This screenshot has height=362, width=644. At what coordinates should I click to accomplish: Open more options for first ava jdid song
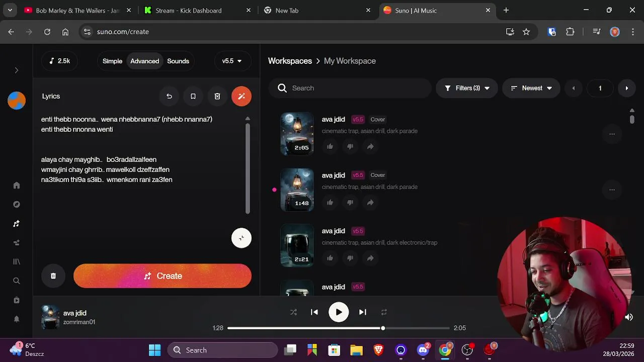point(612,134)
